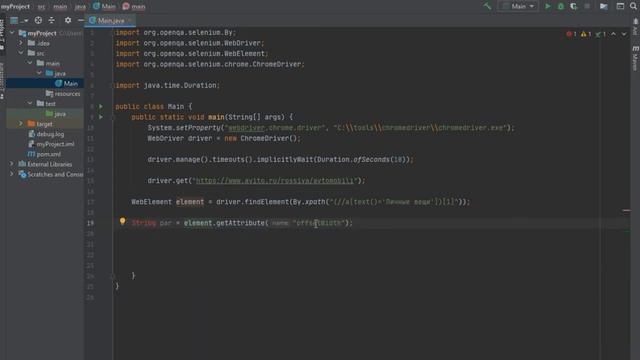This screenshot has height=360, width=640.
Task: Click the red error stripe marker
Action: [627, 211]
